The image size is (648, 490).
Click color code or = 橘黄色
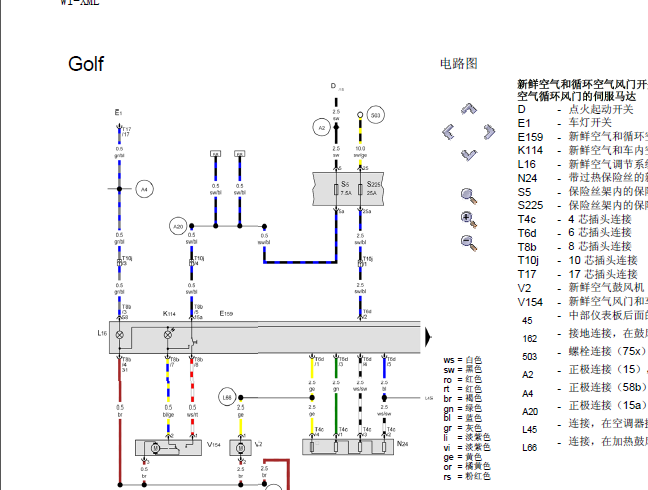[x=467, y=466]
